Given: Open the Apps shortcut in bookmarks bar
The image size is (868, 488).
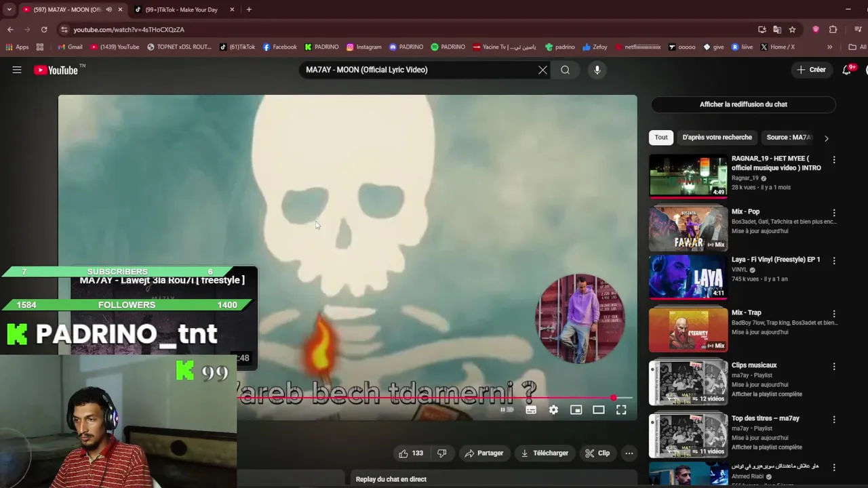Looking at the screenshot, I should click(17, 47).
